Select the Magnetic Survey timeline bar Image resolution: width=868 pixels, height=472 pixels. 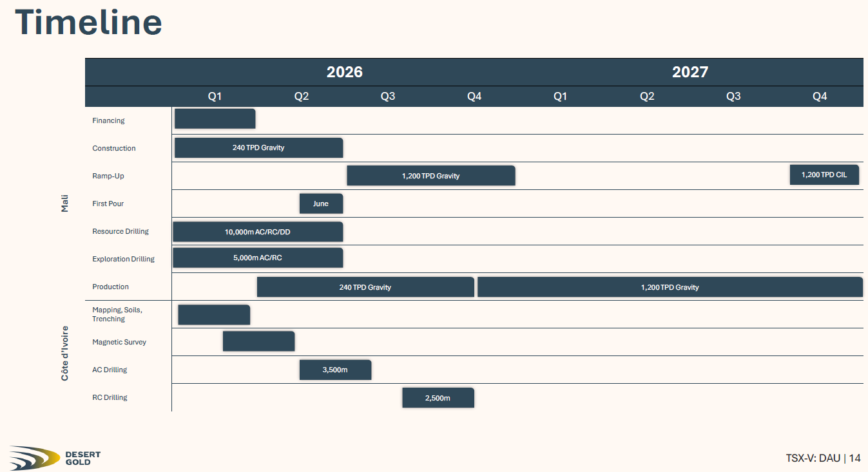click(x=258, y=341)
